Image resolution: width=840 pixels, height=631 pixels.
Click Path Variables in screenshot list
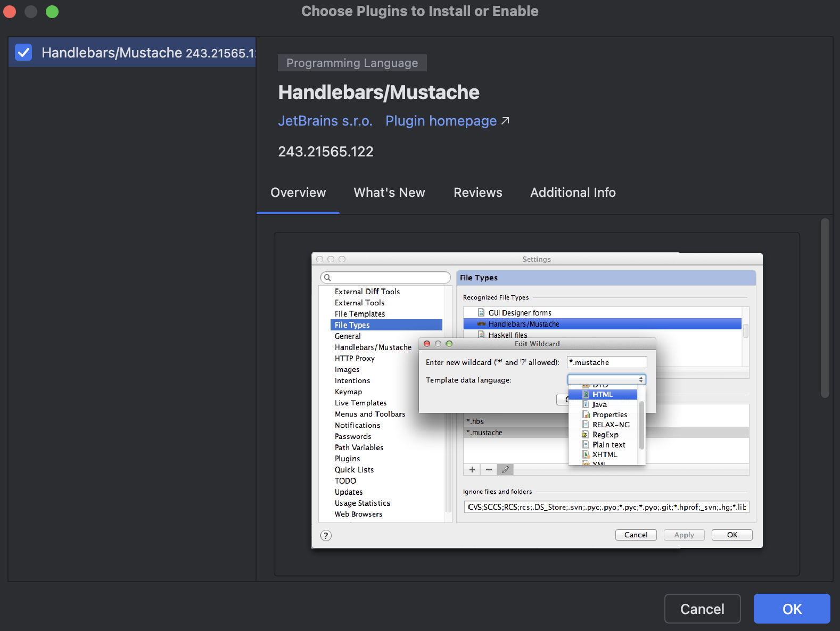click(x=359, y=448)
